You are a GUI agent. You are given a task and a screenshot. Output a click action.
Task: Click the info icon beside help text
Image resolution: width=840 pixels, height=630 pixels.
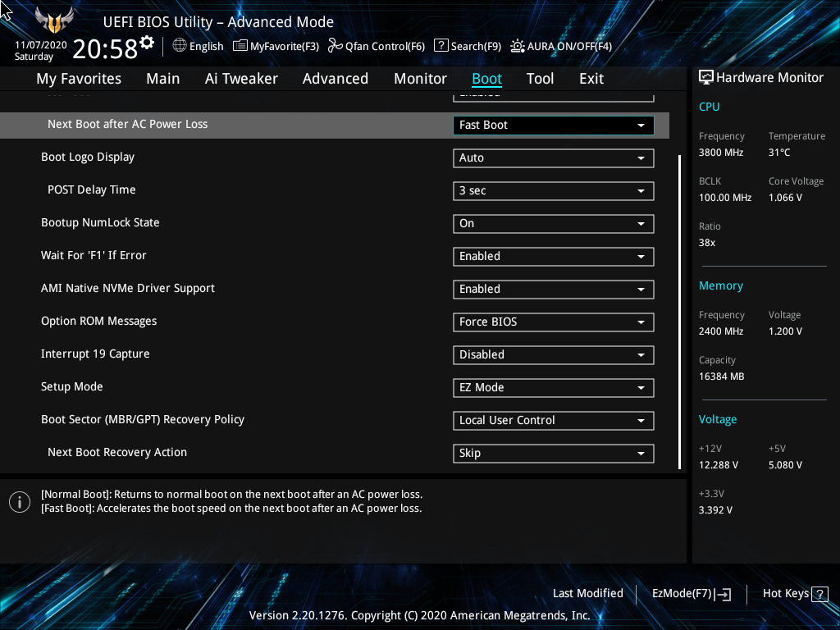pyautogui.click(x=20, y=502)
